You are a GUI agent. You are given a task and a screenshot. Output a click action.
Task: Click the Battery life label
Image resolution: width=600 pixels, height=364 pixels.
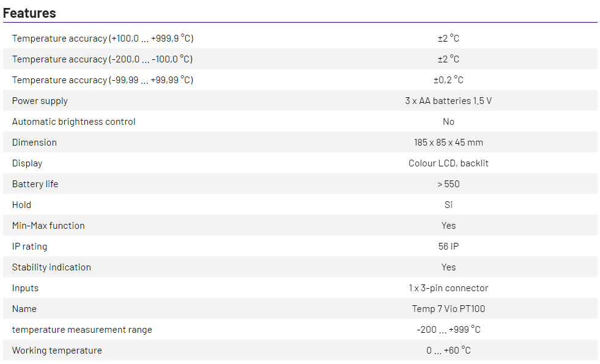(35, 184)
